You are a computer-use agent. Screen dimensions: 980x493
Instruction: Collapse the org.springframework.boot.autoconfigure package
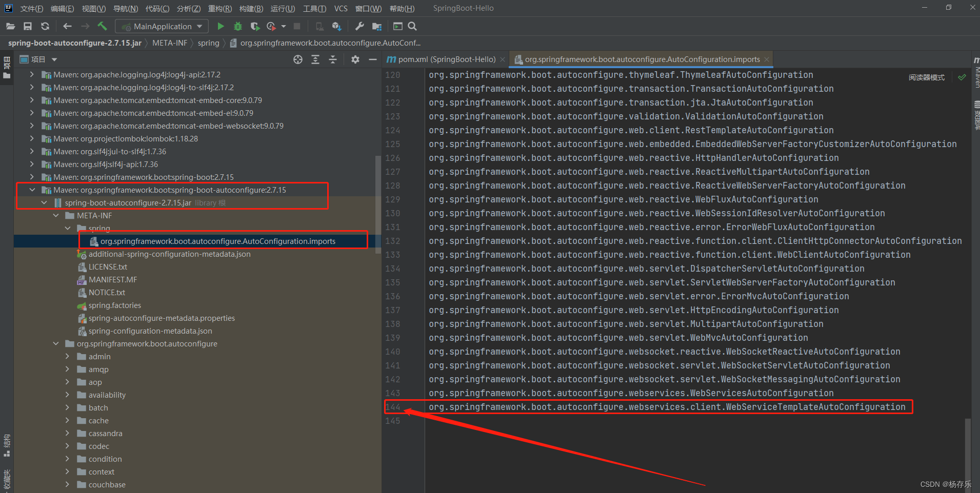click(x=56, y=343)
